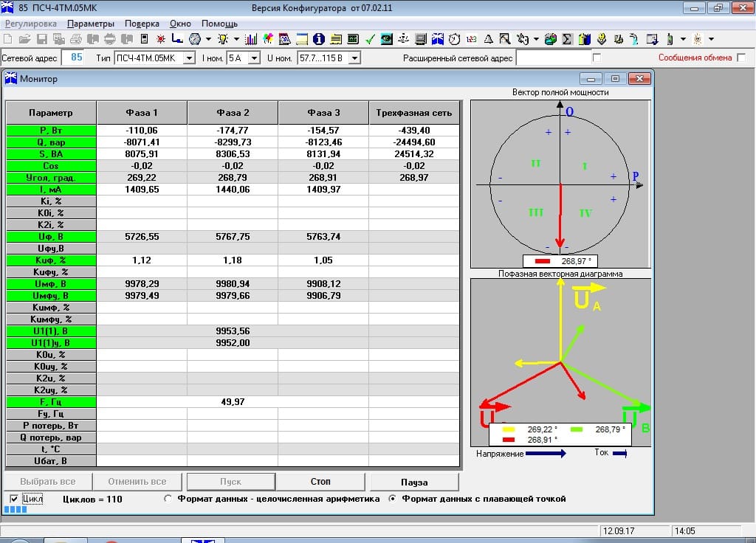
Task: Click the Sigma summation toolbar icon
Action: [567, 38]
